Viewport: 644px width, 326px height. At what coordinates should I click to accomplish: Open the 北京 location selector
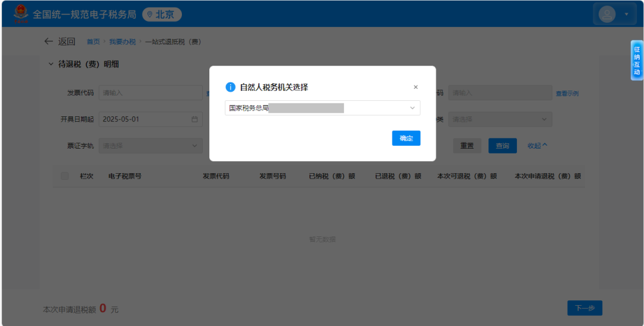[162, 15]
